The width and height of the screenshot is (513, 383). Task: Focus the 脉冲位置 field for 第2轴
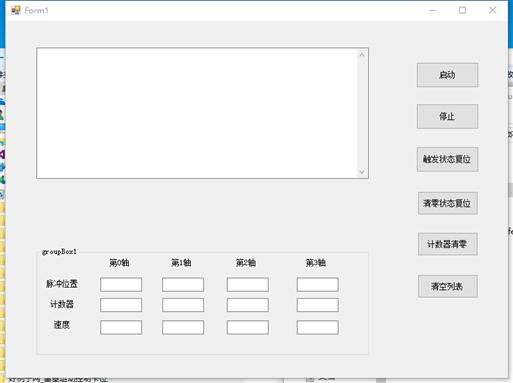pyautogui.click(x=248, y=285)
